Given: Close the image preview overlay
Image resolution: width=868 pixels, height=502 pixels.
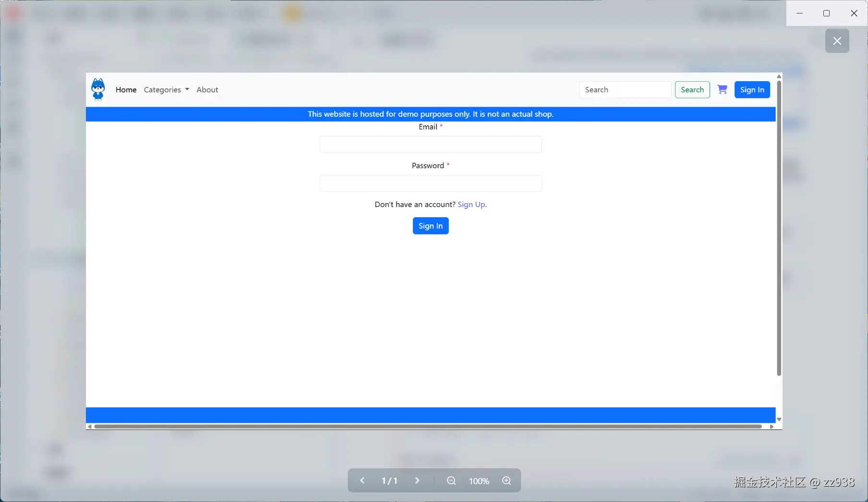Looking at the screenshot, I should [837, 41].
